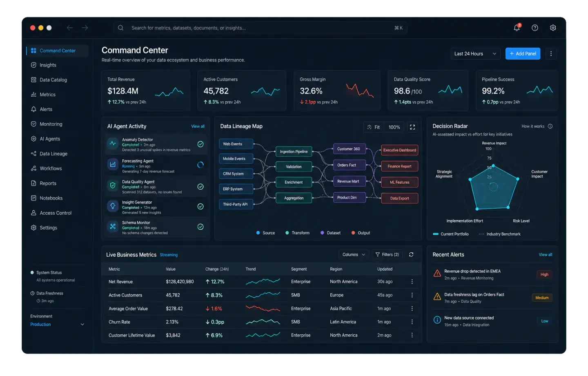Expand the Data Lineage Map to fullscreen
Image resolution: width=588 pixels, height=376 pixels.
click(412, 127)
